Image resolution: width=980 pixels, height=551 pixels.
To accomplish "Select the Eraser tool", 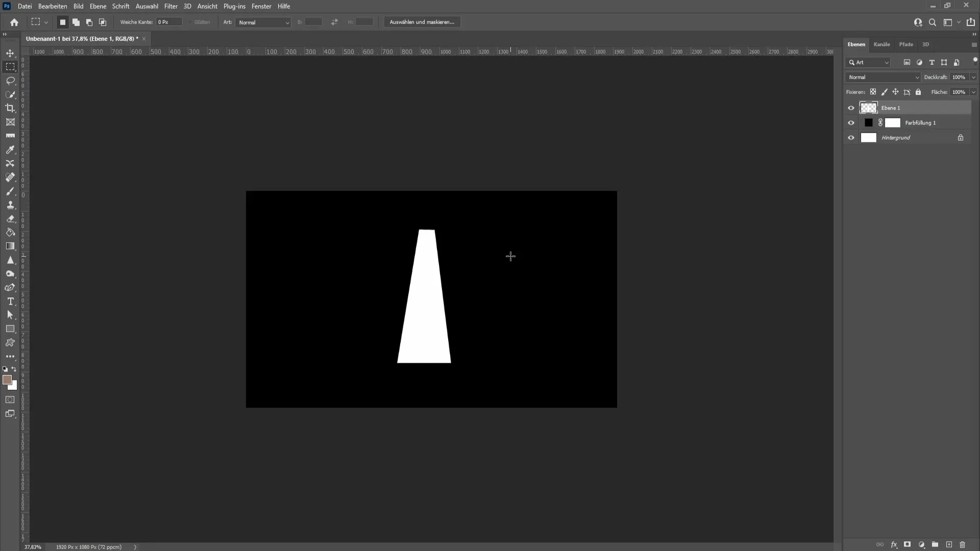I will (x=10, y=219).
